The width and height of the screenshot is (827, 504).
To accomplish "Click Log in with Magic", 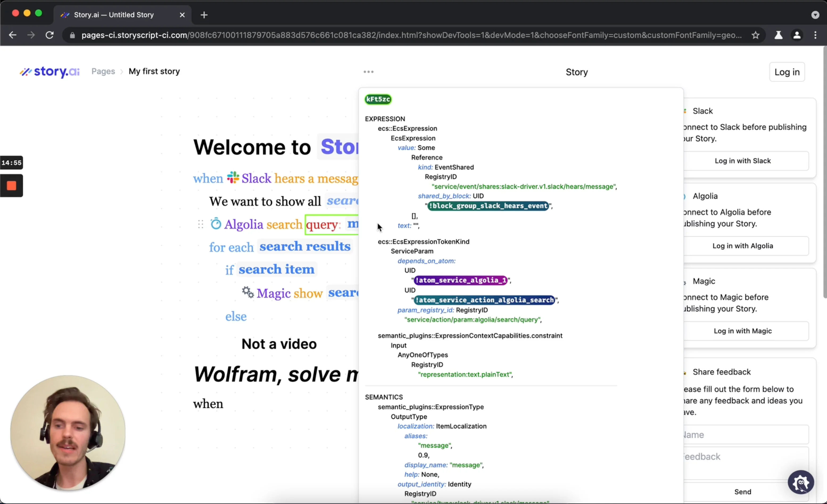I will (743, 331).
